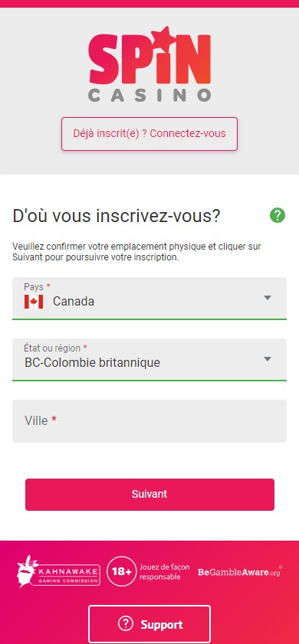This screenshot has width=299, height=644.
Task: Click the question mark in Support button
Action: [x=126, y=624]
